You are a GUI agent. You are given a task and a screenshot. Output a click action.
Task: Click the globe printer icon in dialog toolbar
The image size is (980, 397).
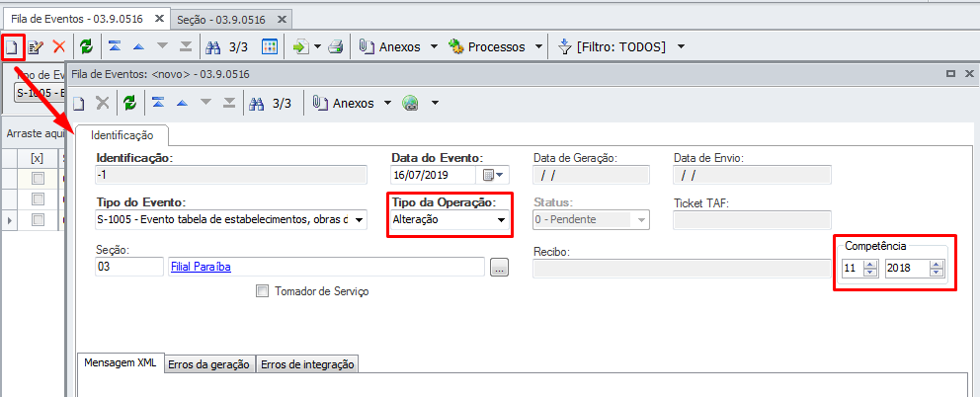pos(410,103)
